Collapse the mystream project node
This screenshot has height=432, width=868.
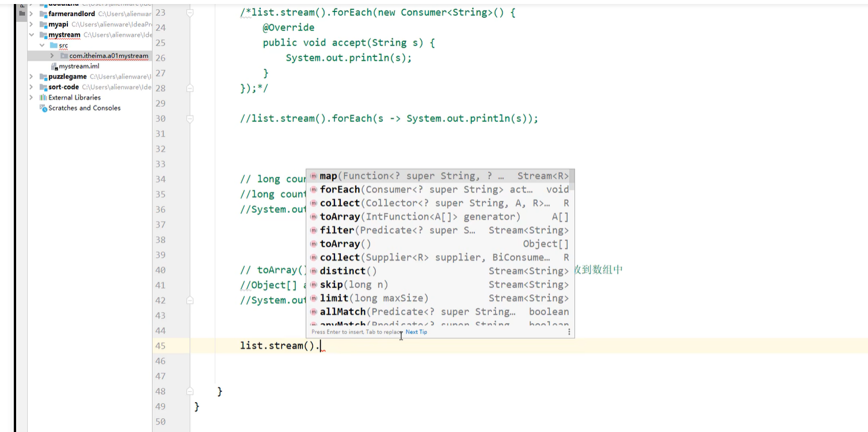click(32, 35)
